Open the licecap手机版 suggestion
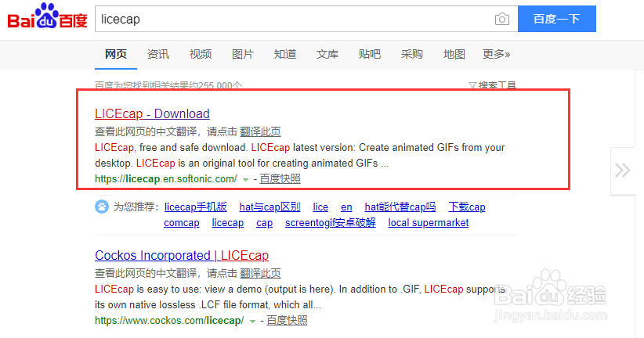The height and width of the screenshot is (338, 644). pos(196,207)
